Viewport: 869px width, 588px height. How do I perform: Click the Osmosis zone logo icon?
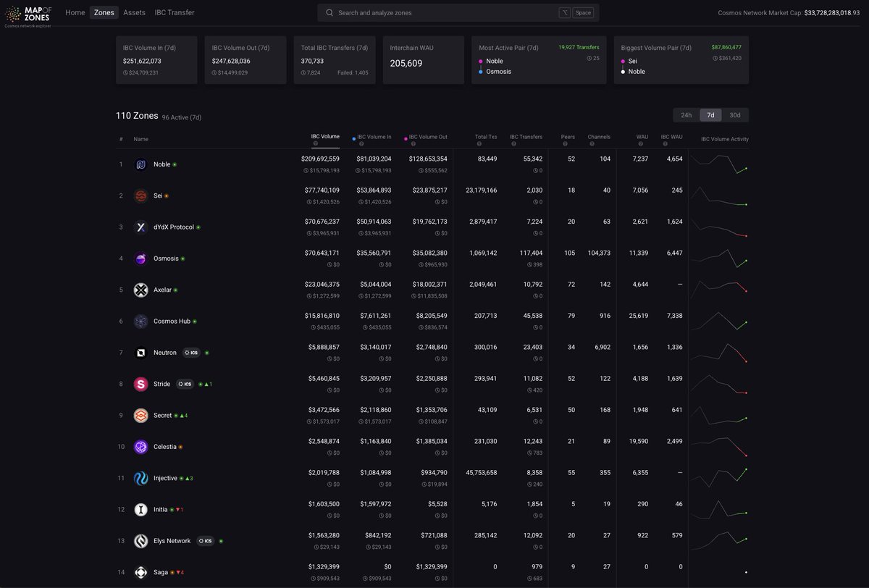(141, 259)
